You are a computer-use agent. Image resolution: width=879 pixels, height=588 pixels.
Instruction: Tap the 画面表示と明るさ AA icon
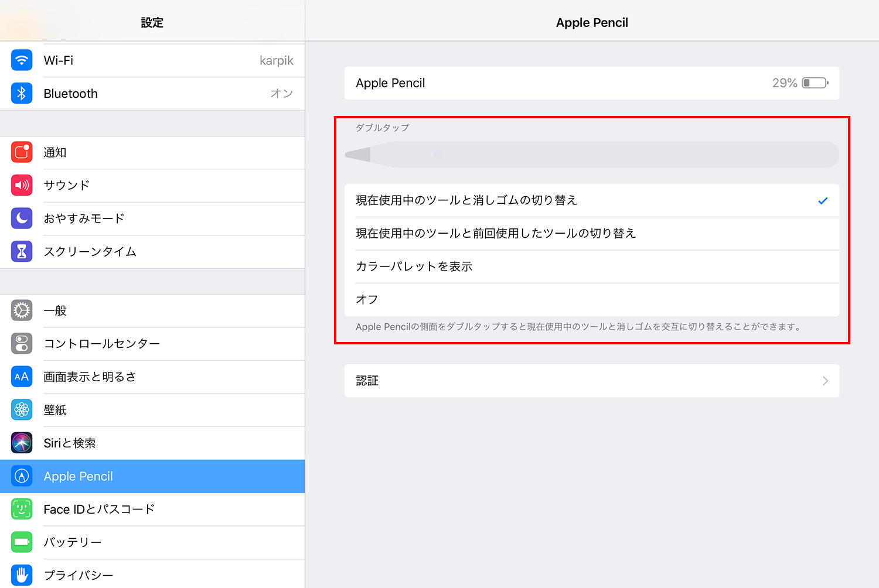click(x=22, y=377)
